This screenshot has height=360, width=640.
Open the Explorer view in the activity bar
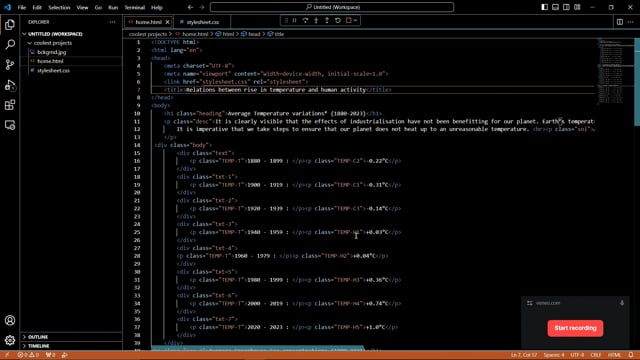click(x=10, y=24)
